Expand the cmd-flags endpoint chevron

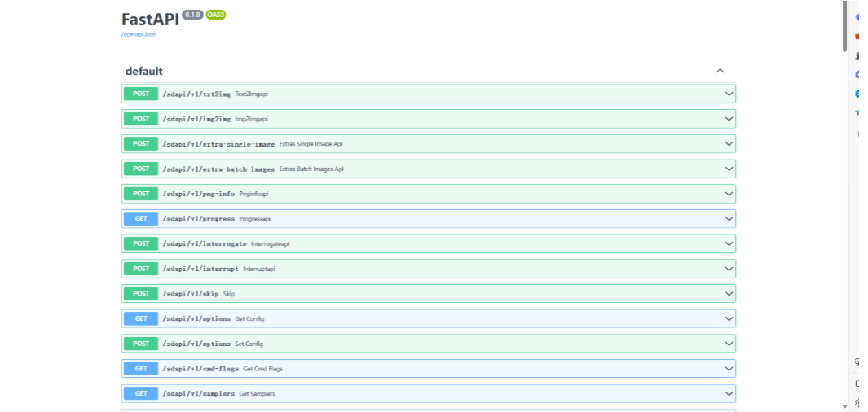pyautogui.click(x=729, y=368)
